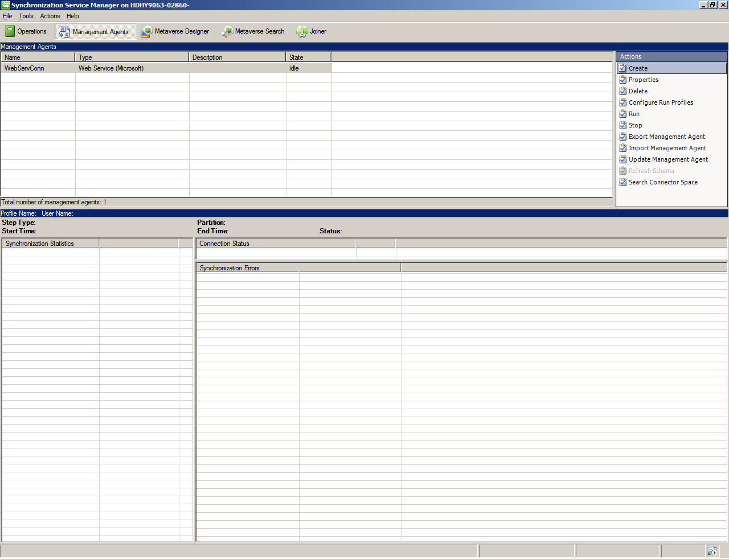Click the icon beside Import Management Agent

point(623,148)
